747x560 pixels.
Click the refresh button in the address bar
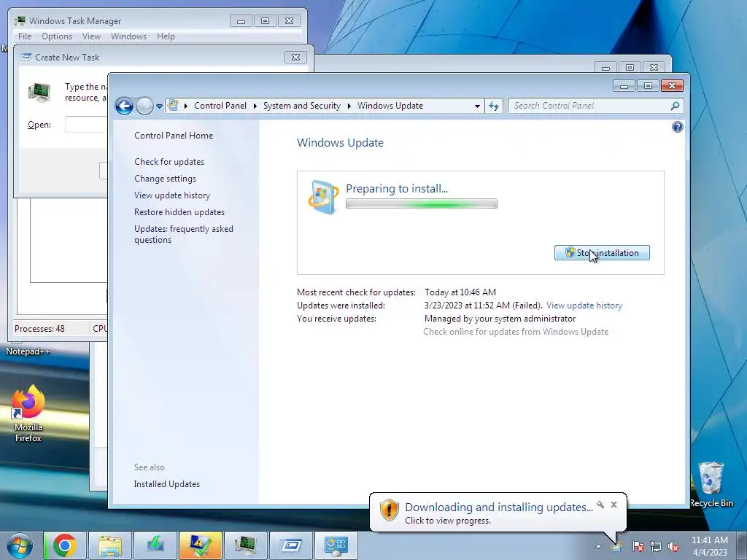(x=494, y=106)
